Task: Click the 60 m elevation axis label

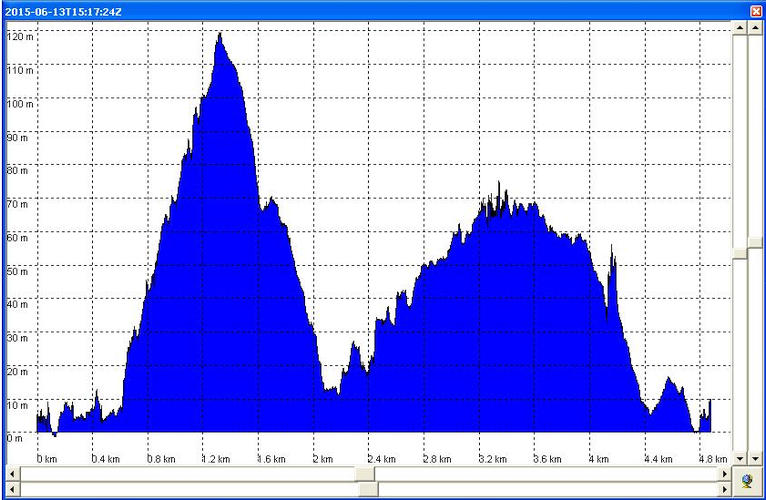Action: [x=17, y=238]
